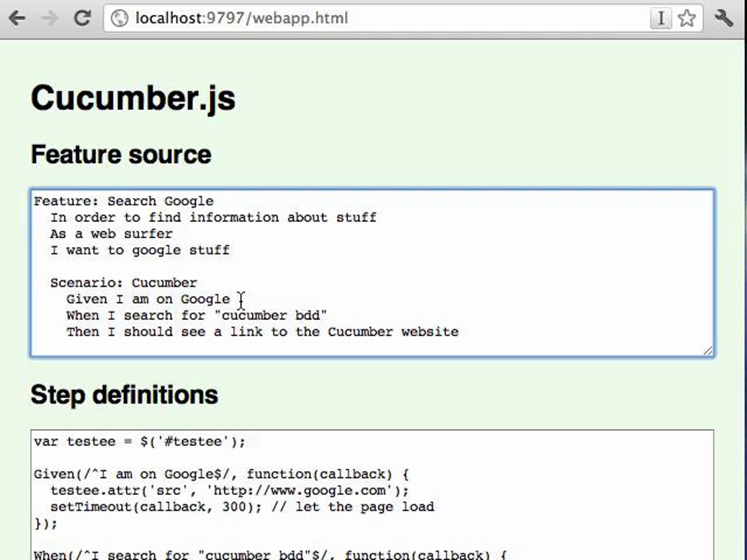Click the 'Then I should see a link' line
The height and width of the screenshot is (560, 747).
pos(262,332)
